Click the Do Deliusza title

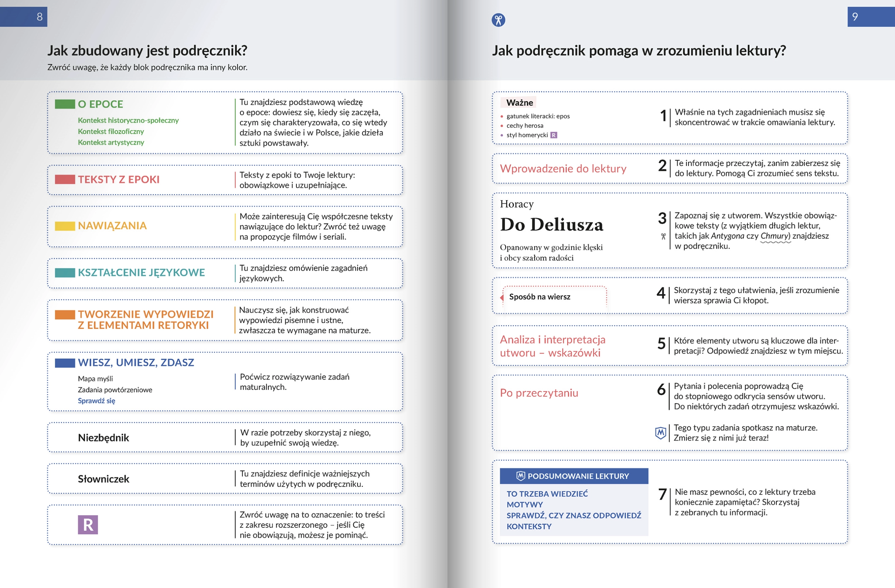pos(552,225)
